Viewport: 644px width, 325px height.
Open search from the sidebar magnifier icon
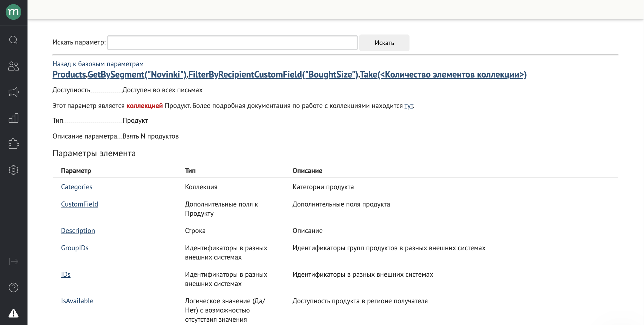13,40
